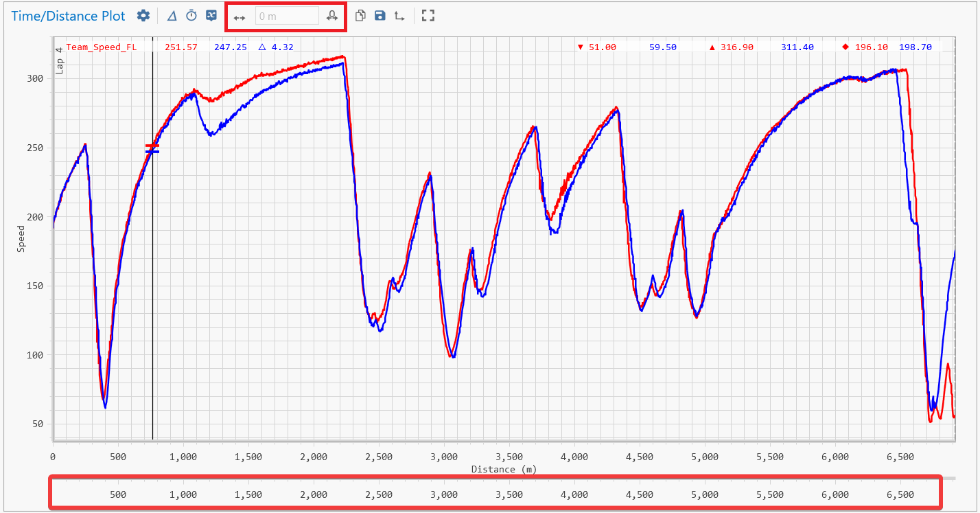Click the variance chart icon

[211, 16]
